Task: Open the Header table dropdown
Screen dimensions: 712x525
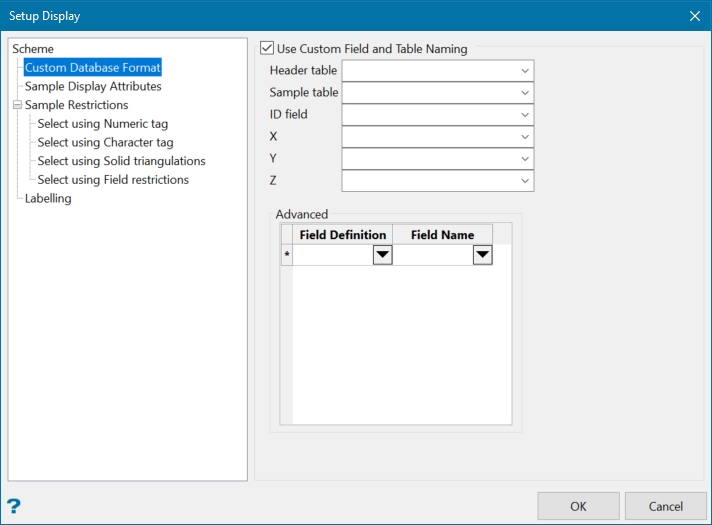Action: [524, 71]
